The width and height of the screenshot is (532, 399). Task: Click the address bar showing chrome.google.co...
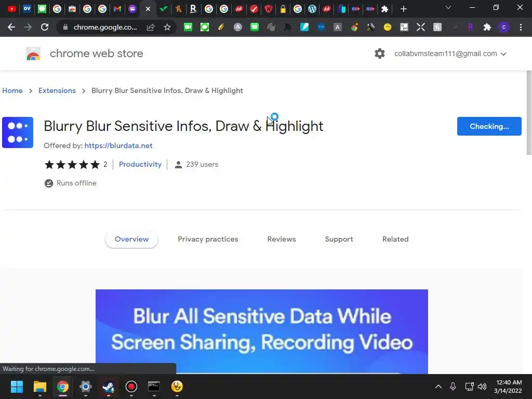coord(105,27)
